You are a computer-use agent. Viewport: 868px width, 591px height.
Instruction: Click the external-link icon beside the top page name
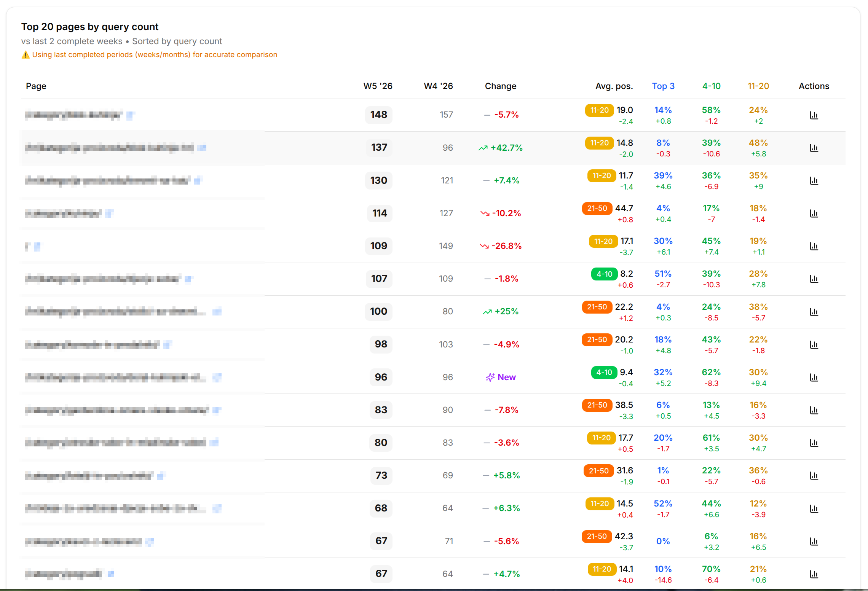pos(131,114)
